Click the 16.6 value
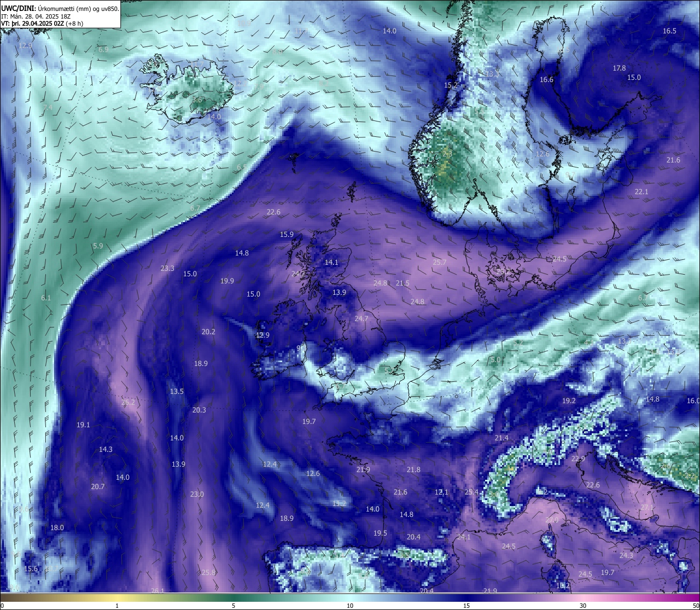Viewport: 700px width, 610px height. [546, 80]
